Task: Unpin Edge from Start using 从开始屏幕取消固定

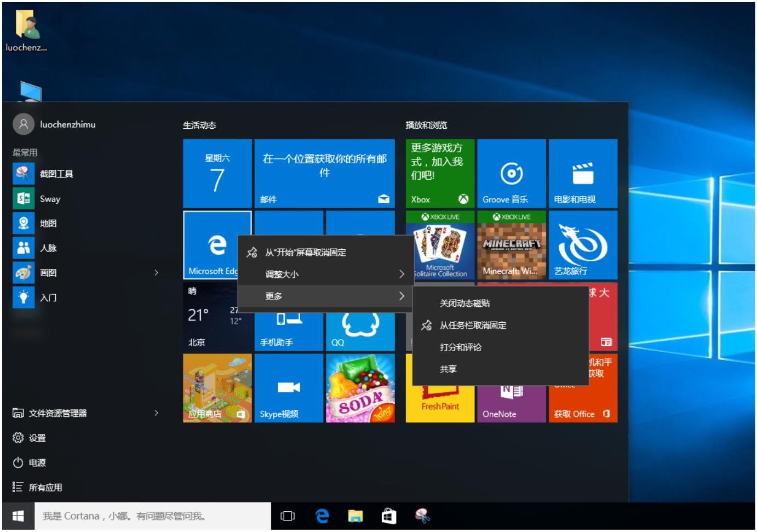Action: [305, 254]
